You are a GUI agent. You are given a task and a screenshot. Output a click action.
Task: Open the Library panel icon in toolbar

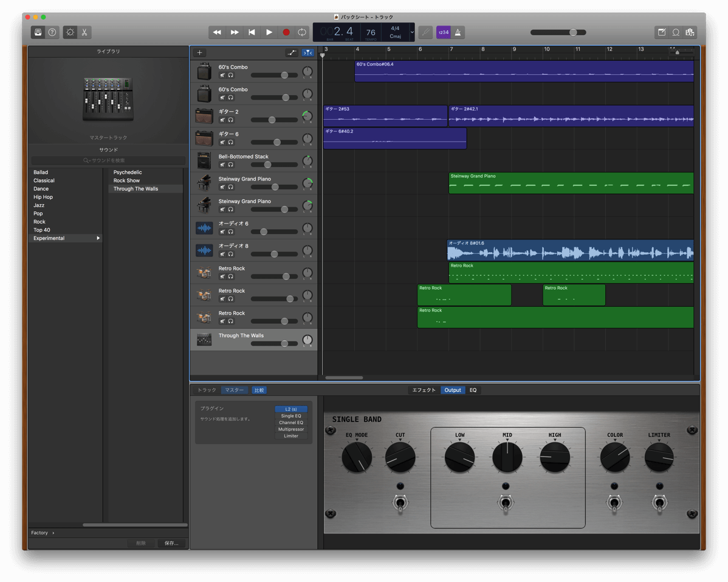coord(38,32)
